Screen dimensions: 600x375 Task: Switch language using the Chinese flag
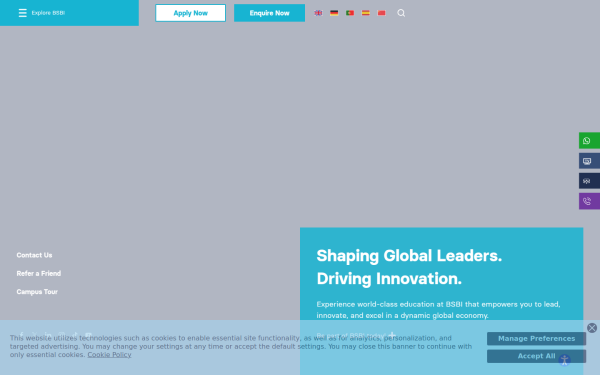click(382, 13)
